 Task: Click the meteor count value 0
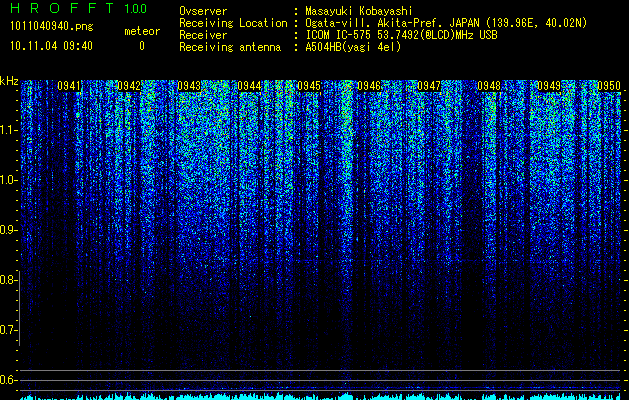pos(142,46)
